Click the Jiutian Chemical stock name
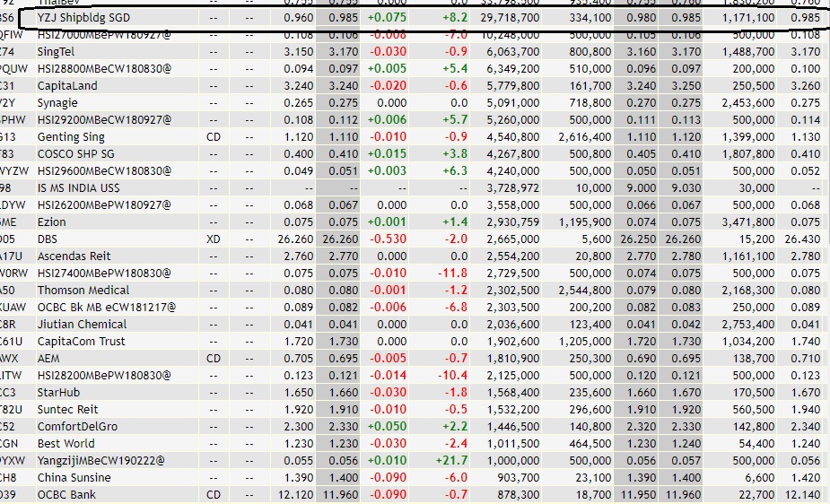This screenshot has height=504, width=830. click(x=82, y=324)
